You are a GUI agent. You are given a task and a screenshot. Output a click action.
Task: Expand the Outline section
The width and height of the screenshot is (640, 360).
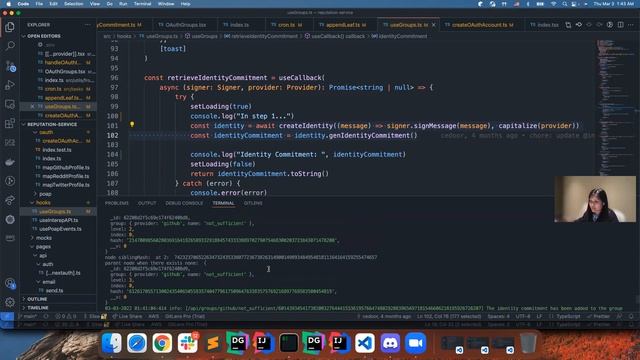pyautogui.click(x=37, y=299)
